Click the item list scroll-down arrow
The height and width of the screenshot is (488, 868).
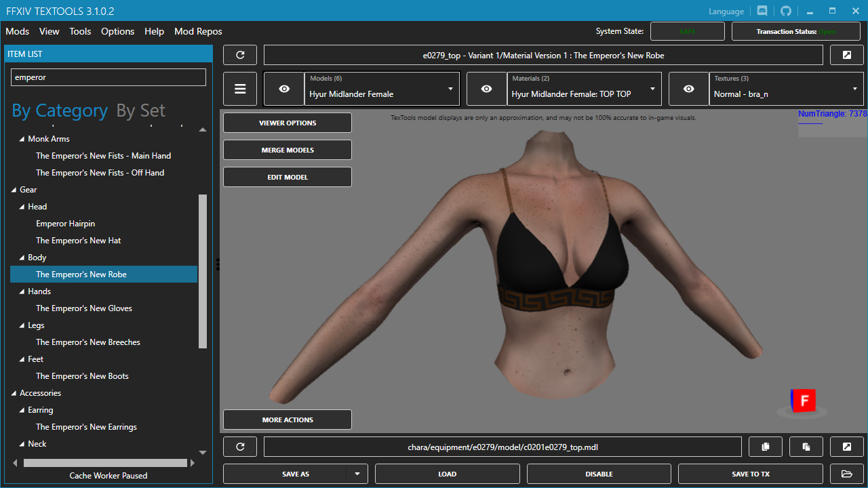click(203, 452)
